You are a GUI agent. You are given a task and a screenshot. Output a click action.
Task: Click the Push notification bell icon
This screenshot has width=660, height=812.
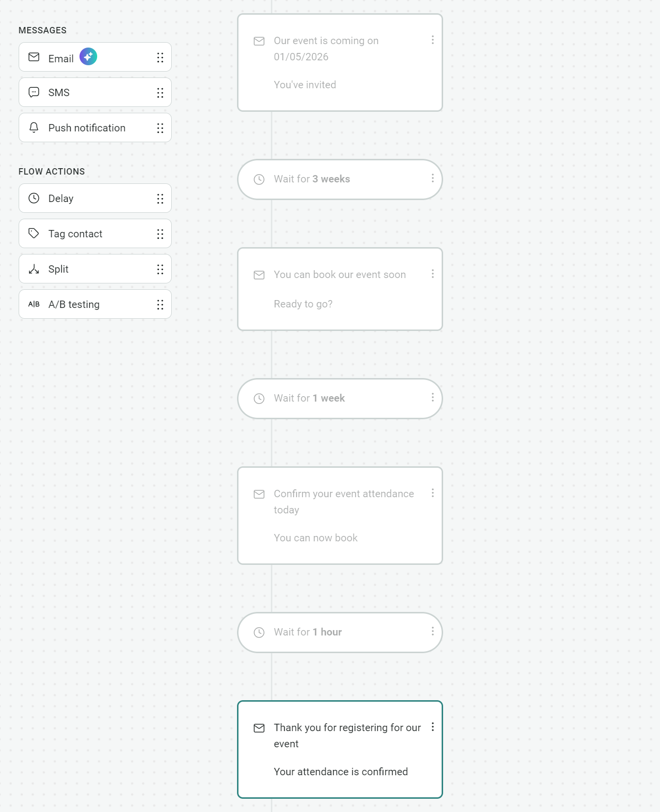(34, 127)
